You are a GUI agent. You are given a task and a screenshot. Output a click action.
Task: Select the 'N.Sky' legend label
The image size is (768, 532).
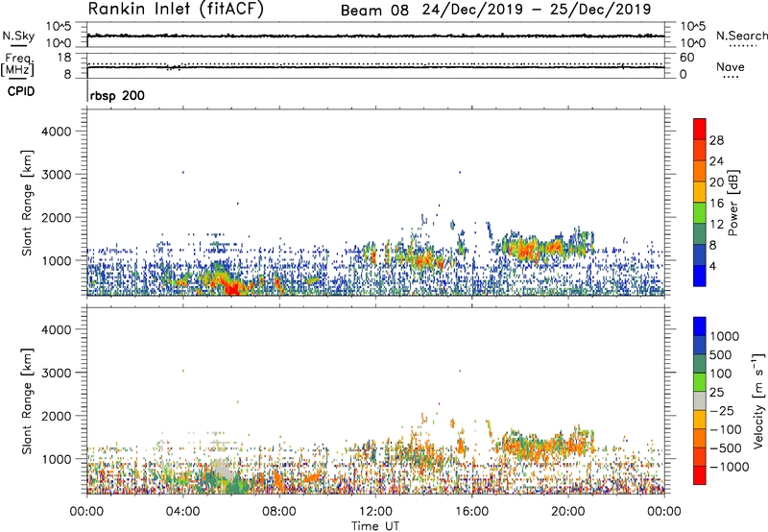coord(18,36)
